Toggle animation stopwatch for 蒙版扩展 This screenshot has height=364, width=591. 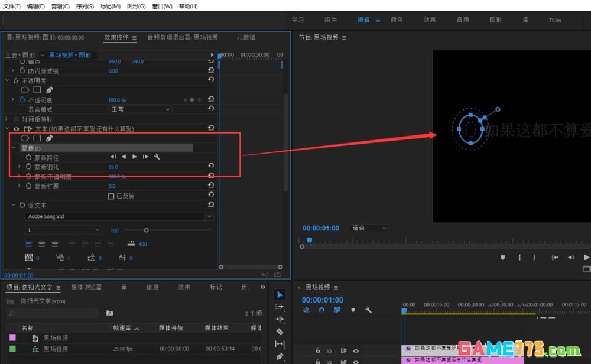pyautogui.click(x=28, y=186)
